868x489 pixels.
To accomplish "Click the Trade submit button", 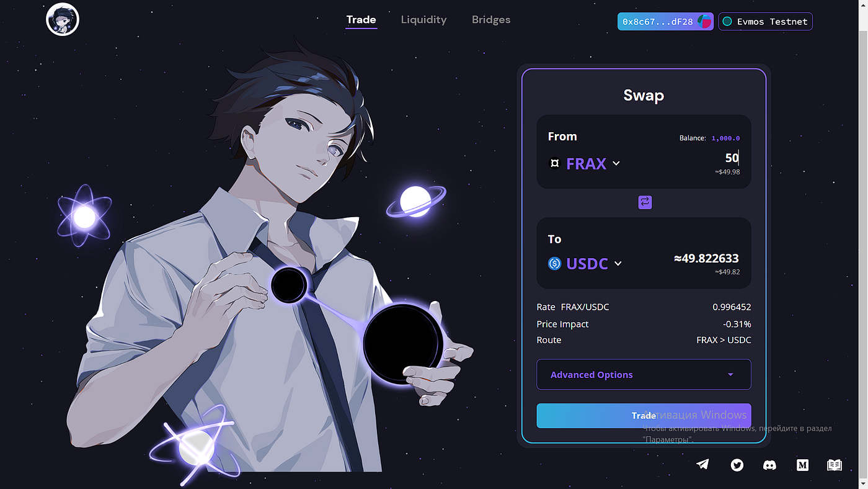I will coord(644,416).
